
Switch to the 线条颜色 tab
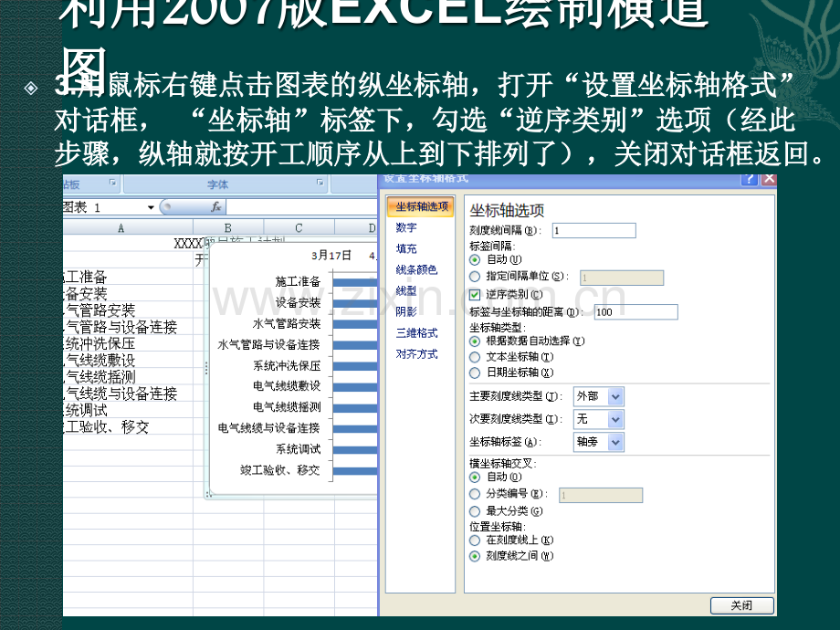pyautogui.click(x=416, y=270)
